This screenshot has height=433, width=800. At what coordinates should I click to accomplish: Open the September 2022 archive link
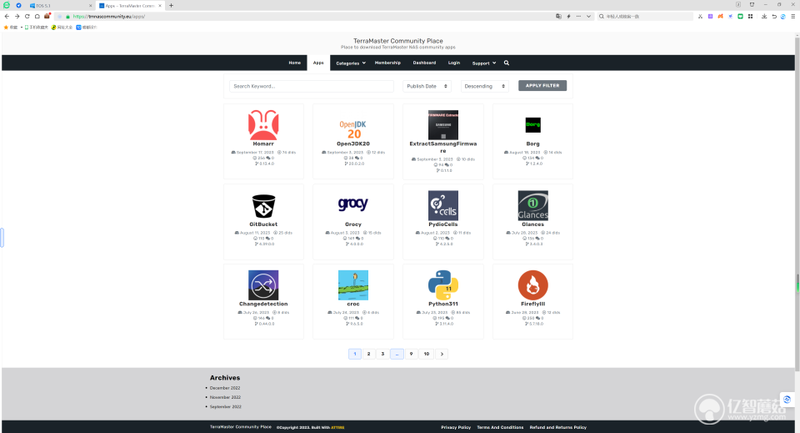coord(226,407)
